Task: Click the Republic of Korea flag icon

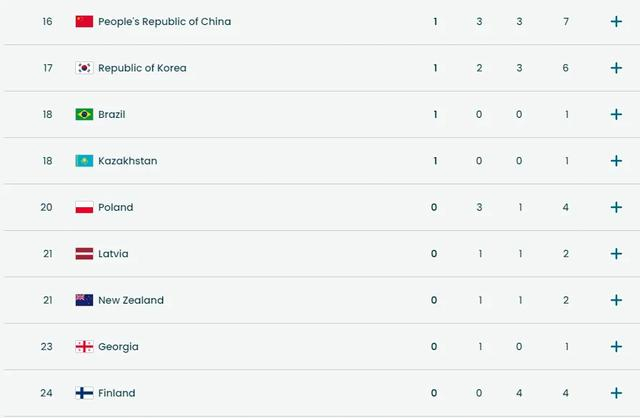Action: pos(84,68)
